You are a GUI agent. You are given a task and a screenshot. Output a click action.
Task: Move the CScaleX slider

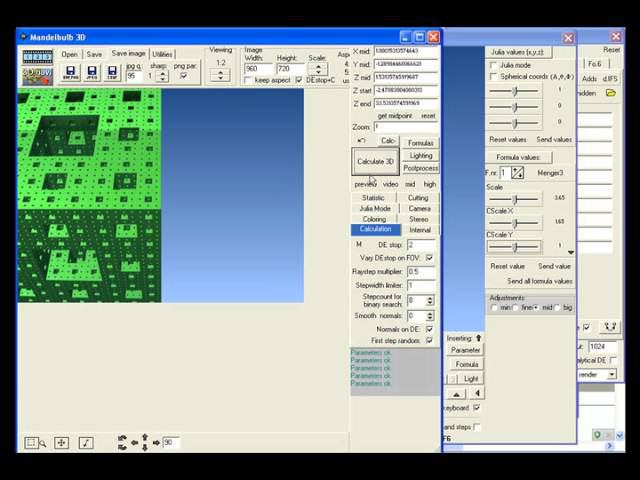(514, 223)
